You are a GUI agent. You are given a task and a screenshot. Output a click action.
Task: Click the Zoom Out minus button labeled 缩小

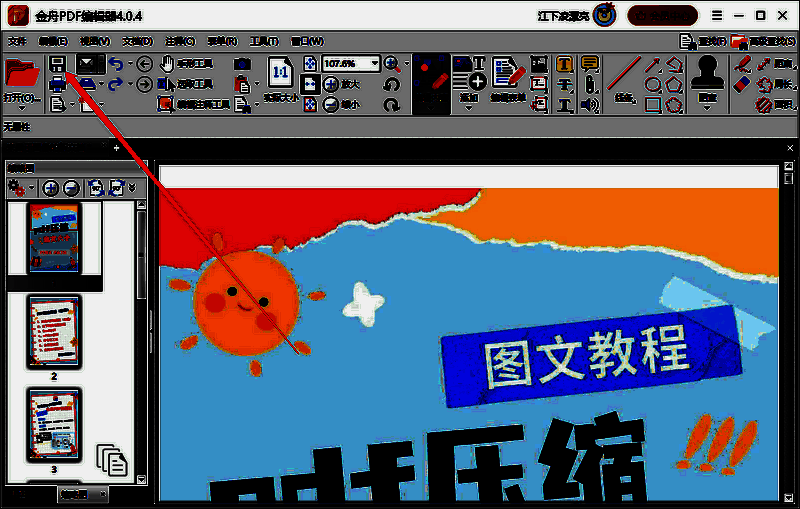(x=341, y=105)
